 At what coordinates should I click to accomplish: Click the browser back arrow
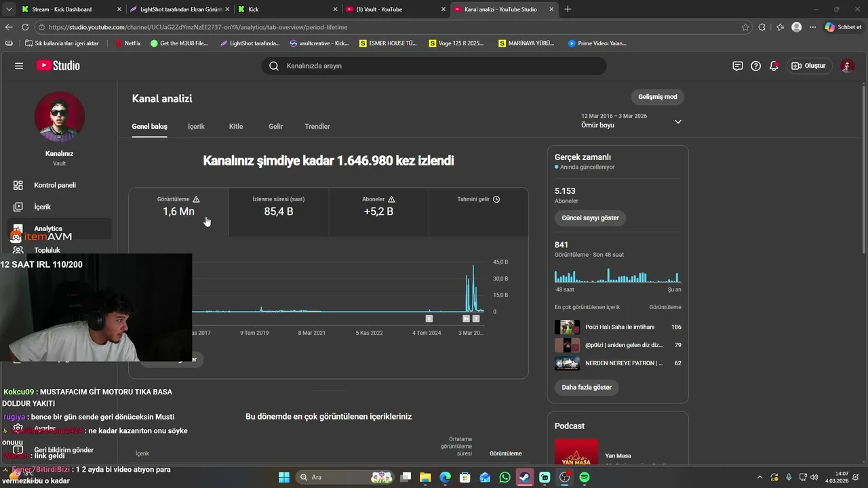click(x=9, y=27)
